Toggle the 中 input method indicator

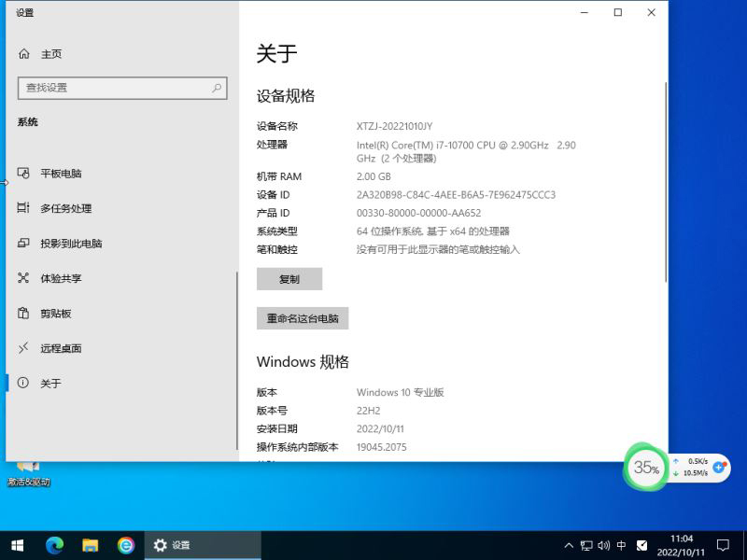tap(622, 545)
